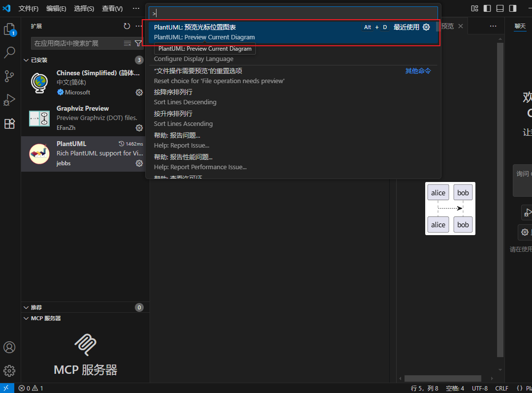Viewport: 532px width, 393px height.
Task: Toggle primary side bar visibility
Action: click(487, 8)
